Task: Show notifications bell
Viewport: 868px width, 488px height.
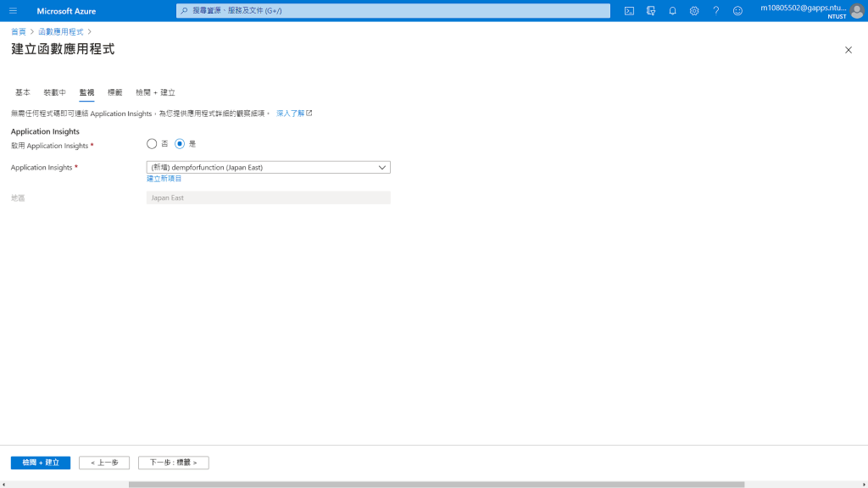Action: pyautogui.click(x=672, y=10)
